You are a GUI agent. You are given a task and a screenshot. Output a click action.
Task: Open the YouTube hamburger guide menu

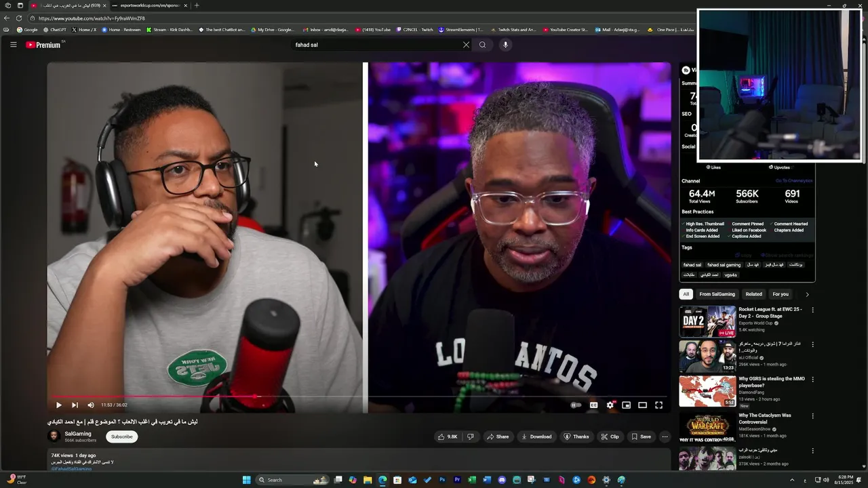(13, 45)
